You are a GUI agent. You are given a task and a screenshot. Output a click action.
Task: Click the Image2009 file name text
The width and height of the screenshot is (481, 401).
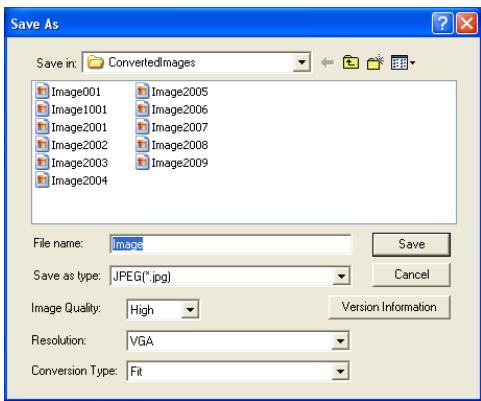(180, 163)
